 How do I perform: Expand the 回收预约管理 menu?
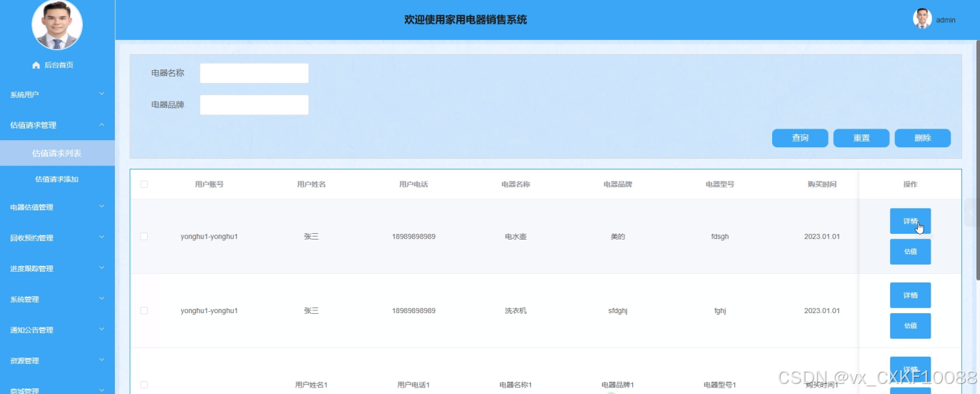57,238
